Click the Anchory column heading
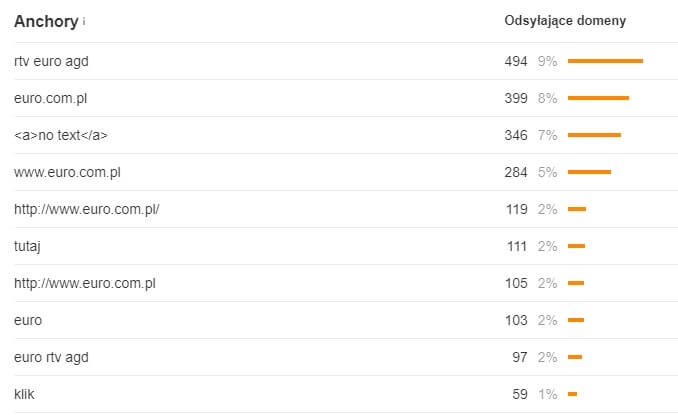Viewport: 678px width, 415px height. click(46, 21)
